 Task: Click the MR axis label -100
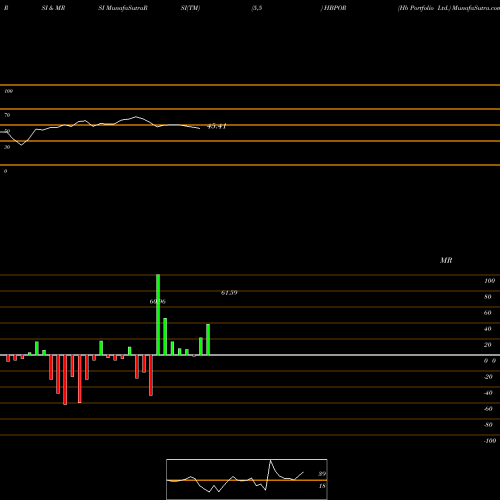[x=490, y=441]
